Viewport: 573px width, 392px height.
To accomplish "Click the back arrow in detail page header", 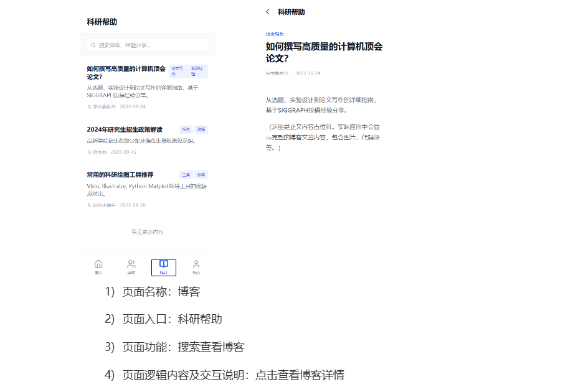I will tap(268, 12).
